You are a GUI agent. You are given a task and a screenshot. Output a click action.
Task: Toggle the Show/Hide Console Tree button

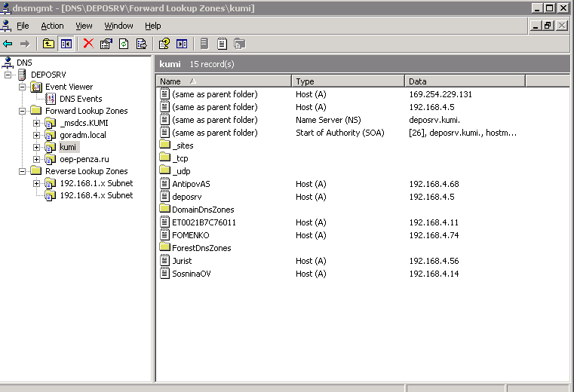(x=66, y=44)
